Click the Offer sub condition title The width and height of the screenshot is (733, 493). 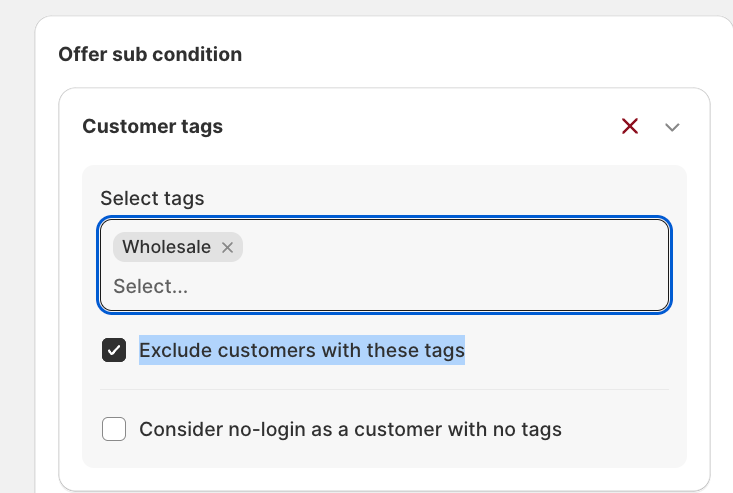point(150,54)
